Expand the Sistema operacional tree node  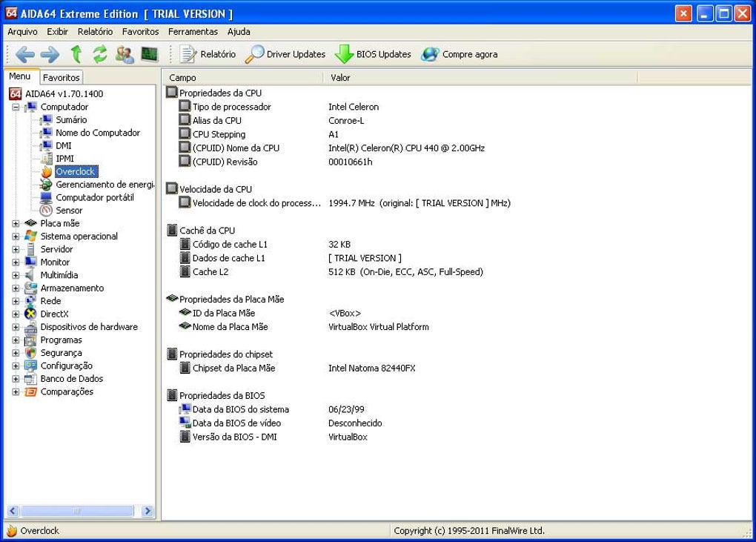click(x=16, y=237)
